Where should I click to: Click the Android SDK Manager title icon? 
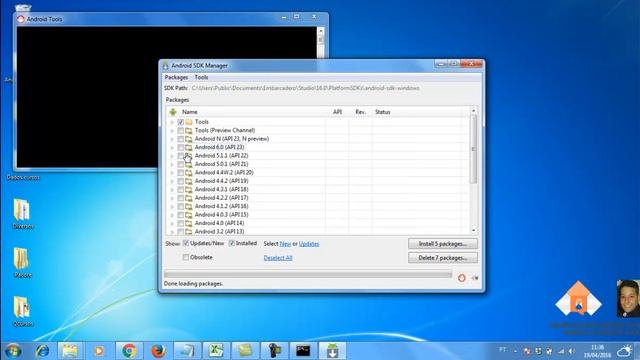[x=165, y=66]
